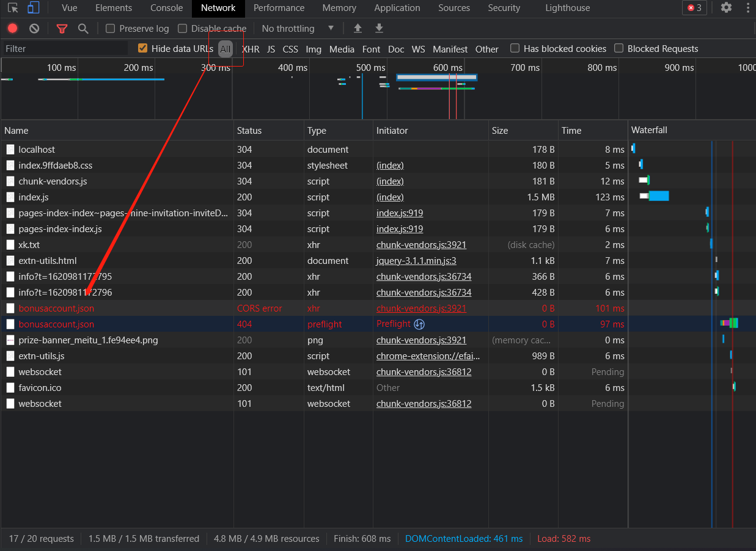This screenshot has width=756, height=551.
Task: Filter requests by Manifest type
Action: pyautogui.click(x=450, y=49)
